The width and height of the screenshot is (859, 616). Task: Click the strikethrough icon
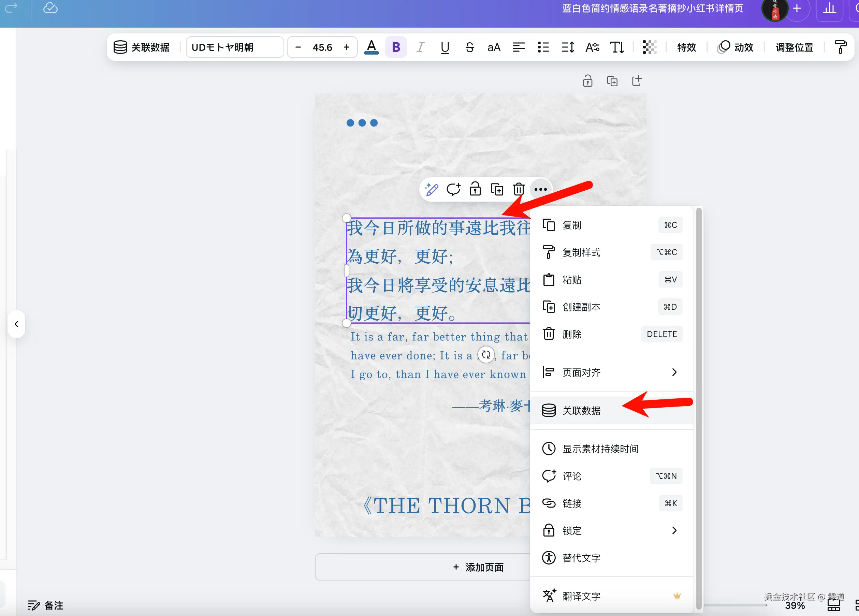point(469,47)
